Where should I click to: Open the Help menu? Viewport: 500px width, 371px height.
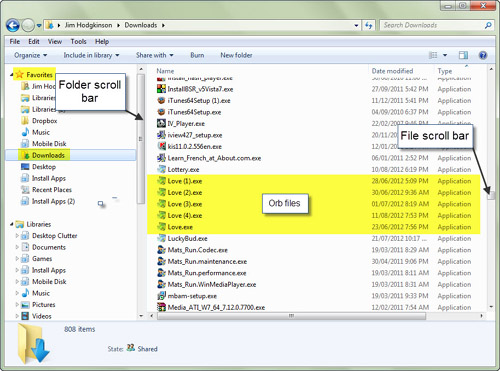(x=102, y=41)
